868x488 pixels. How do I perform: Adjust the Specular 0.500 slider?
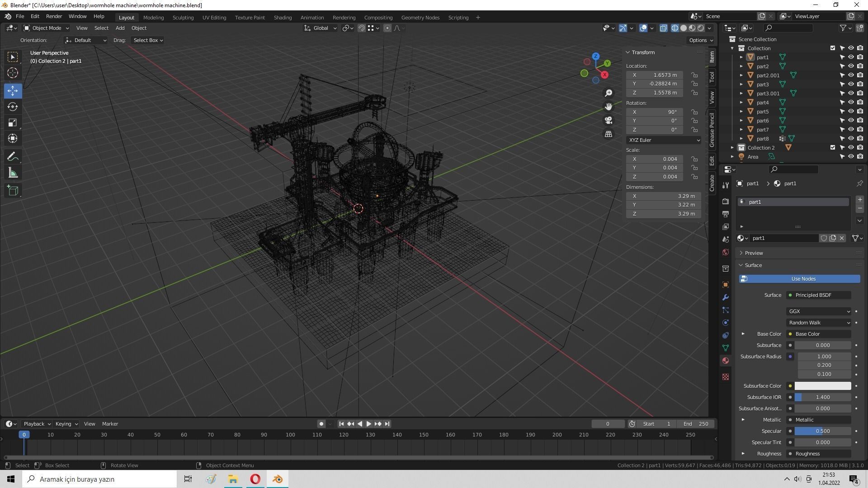823,431
